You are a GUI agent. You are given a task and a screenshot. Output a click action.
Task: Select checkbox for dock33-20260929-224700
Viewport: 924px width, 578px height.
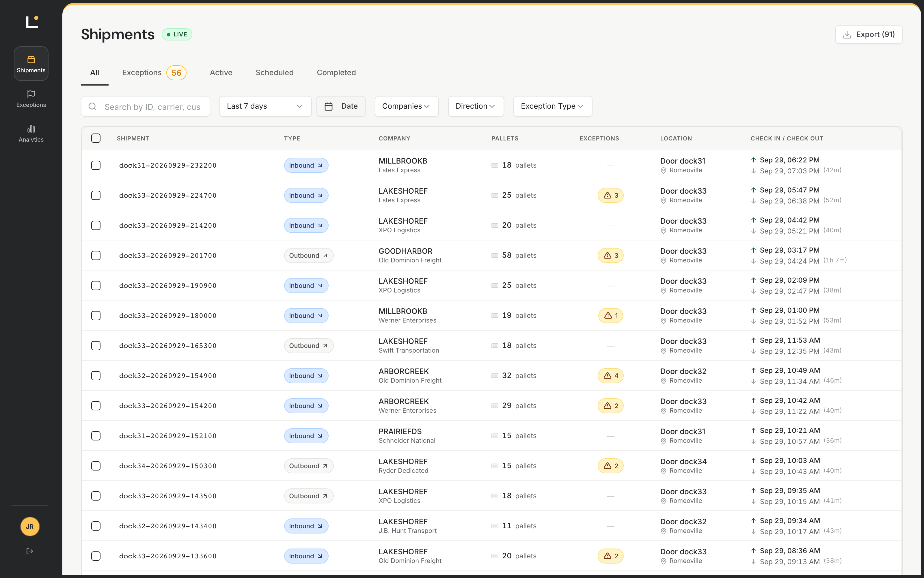pos(96,195)
